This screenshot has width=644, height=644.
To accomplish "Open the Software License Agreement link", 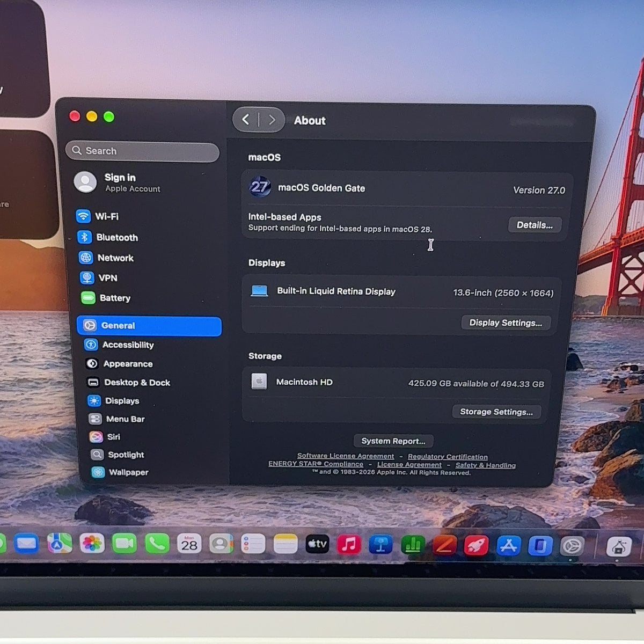I will [346, 456].
